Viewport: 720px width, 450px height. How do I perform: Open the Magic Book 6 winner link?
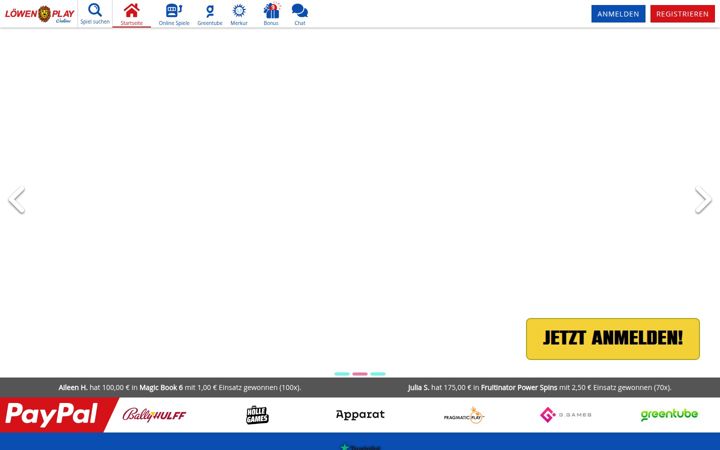tap(161, 388)
